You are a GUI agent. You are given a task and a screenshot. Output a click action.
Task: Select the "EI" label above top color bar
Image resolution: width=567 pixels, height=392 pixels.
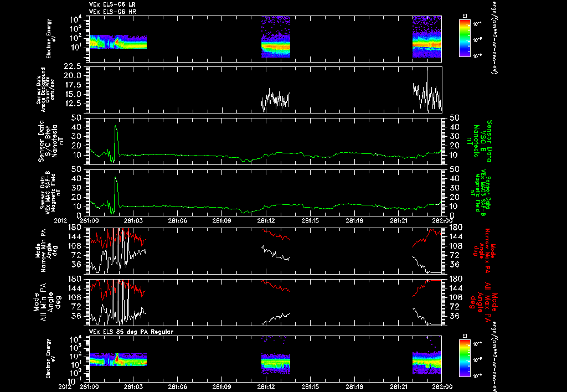click(x=465, y=16)
